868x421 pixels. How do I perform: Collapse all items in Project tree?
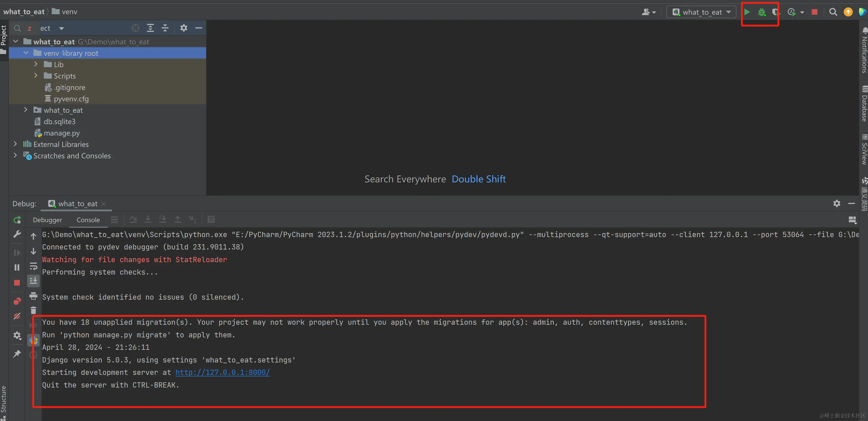pyautogui.click(x=165, y=28)
